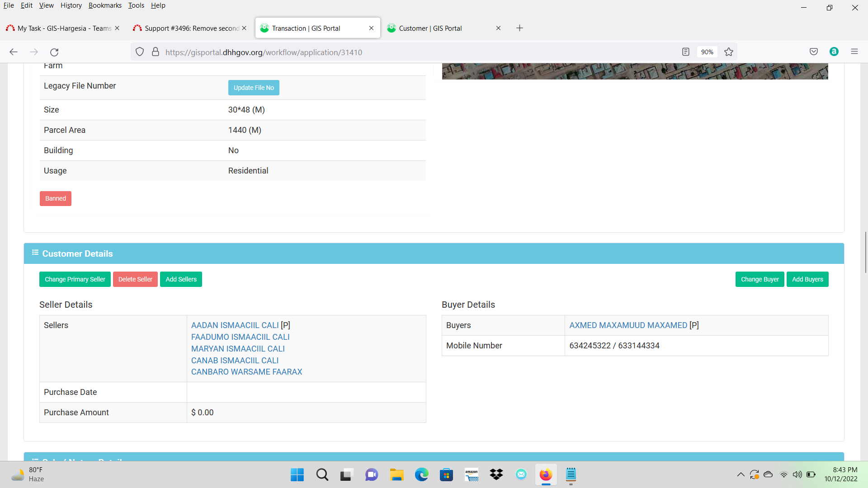868x488 pixels.
Task: Open the weather widget showing 80°F Haze
Action: 28,474
